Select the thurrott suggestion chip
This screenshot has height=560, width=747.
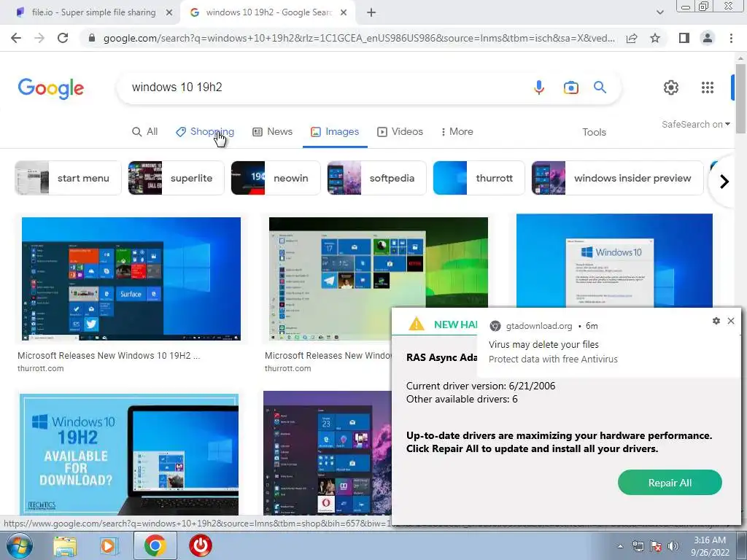[479, 178]
